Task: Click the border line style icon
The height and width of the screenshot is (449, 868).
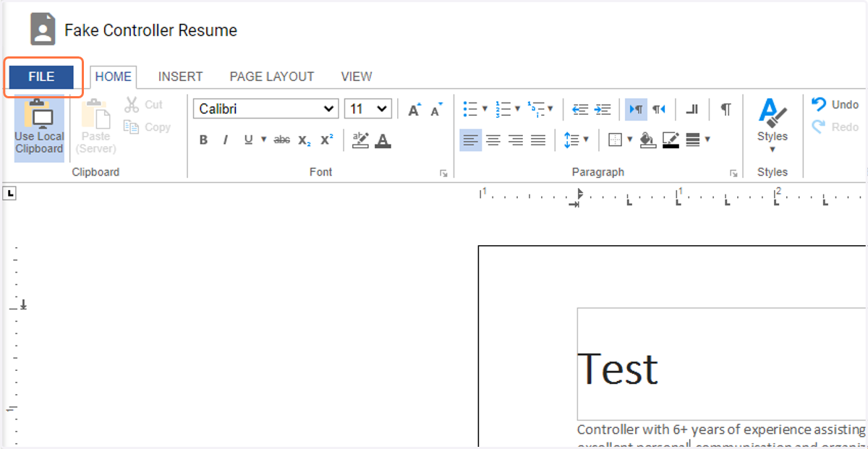Action: click(x=693, y=140)
